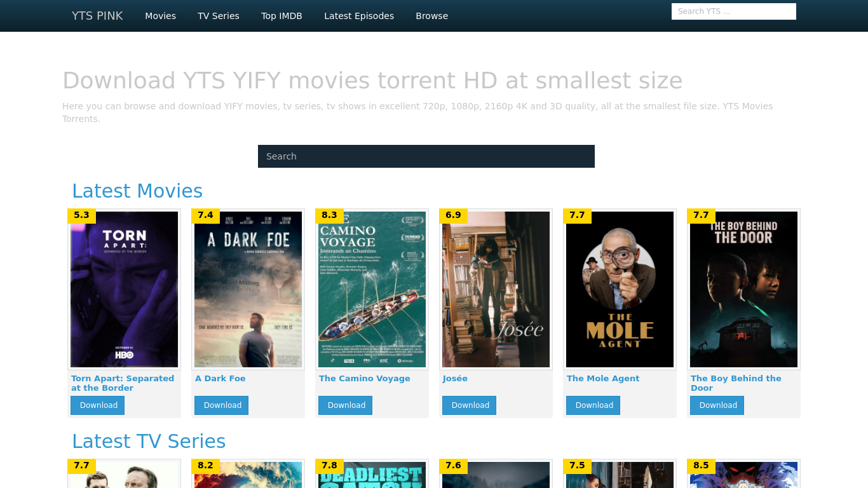This screenshot has height=488, width=868.
Task: Open the Torn Apart movie poster
Action: coord(125,289)
